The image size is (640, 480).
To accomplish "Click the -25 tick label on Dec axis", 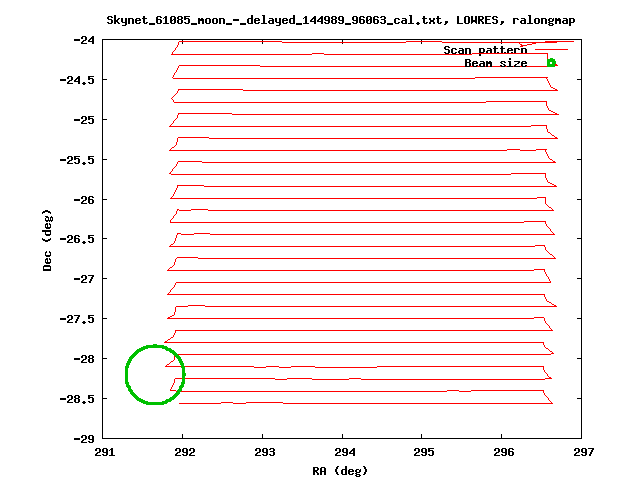I will 84,120.
